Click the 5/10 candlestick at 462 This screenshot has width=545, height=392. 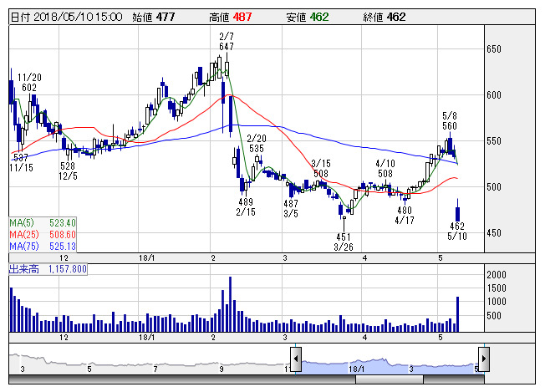(457, 211)
